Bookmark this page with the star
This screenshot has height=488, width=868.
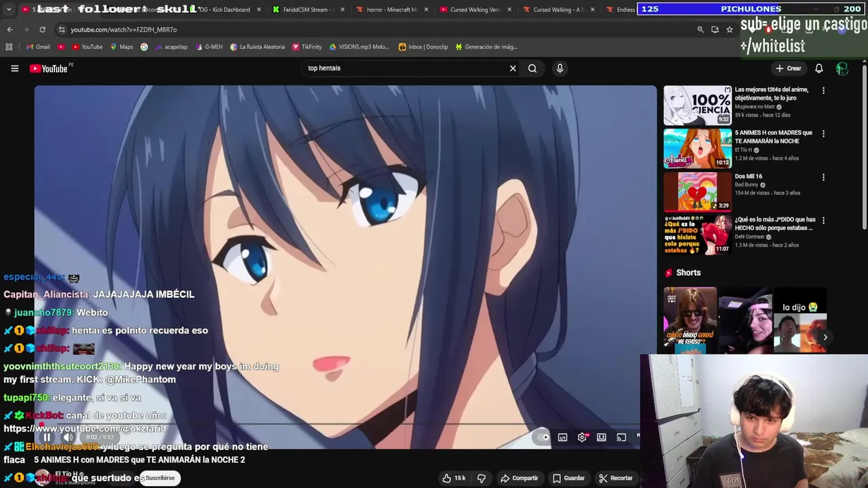pyautogui.click(x=729, y=30)
